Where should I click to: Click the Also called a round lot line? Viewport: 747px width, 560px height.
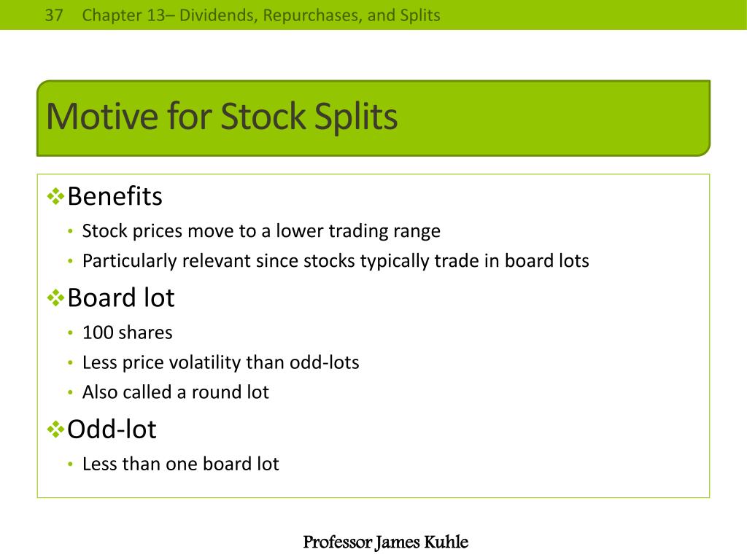click(x=175, y=392)
